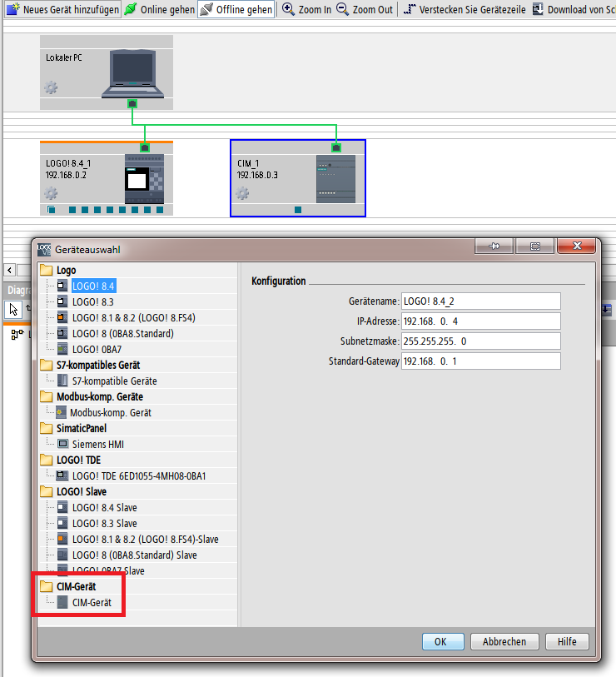Open settings gear on Lokaler PC
Image resolution: width=616 pixels, height=677 pixels.
[x=51, y=87]
